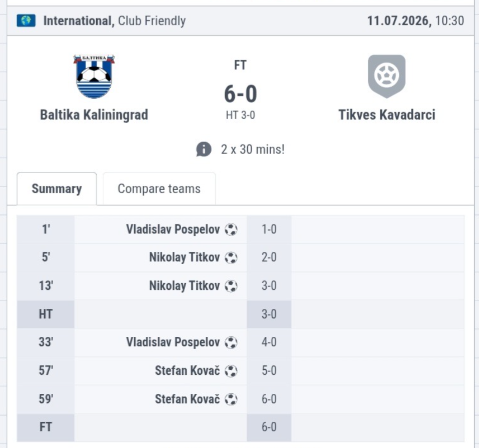The width and height of the screenshot is (479, 448).
Task: Click the goal ball icon at 33' Pospelov
Action: click(231, 342)
